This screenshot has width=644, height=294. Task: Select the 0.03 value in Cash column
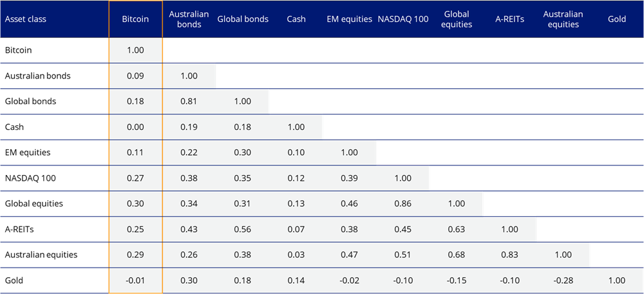pyautogui.click(x=296, y=254)
